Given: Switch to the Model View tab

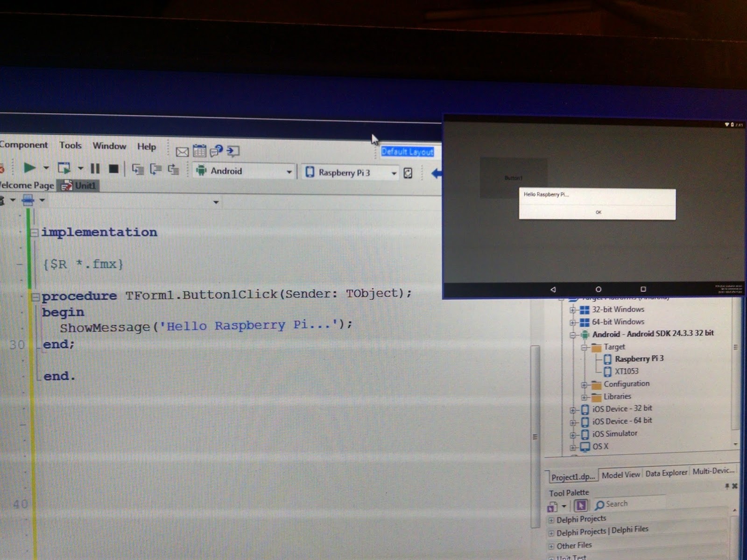Looking at the screenshot, I should coord(620,475).
